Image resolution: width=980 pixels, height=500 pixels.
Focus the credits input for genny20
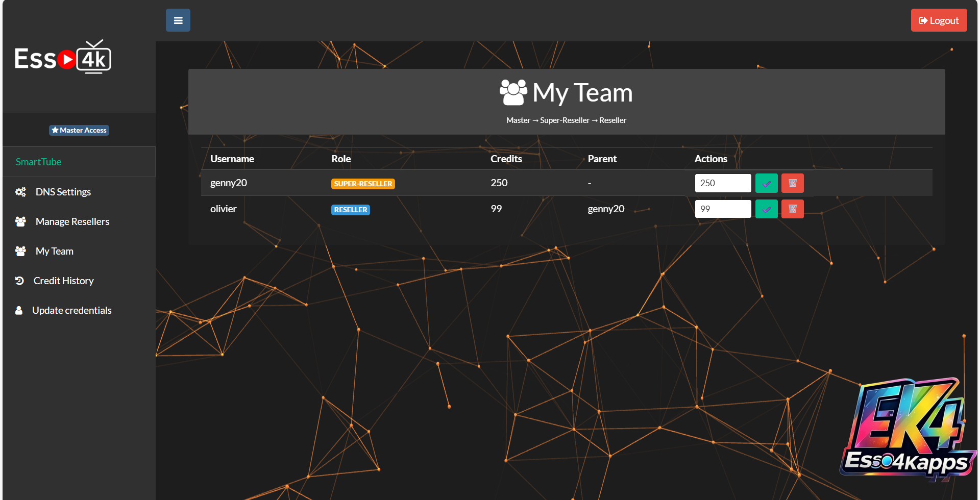(x=722, y=183)
